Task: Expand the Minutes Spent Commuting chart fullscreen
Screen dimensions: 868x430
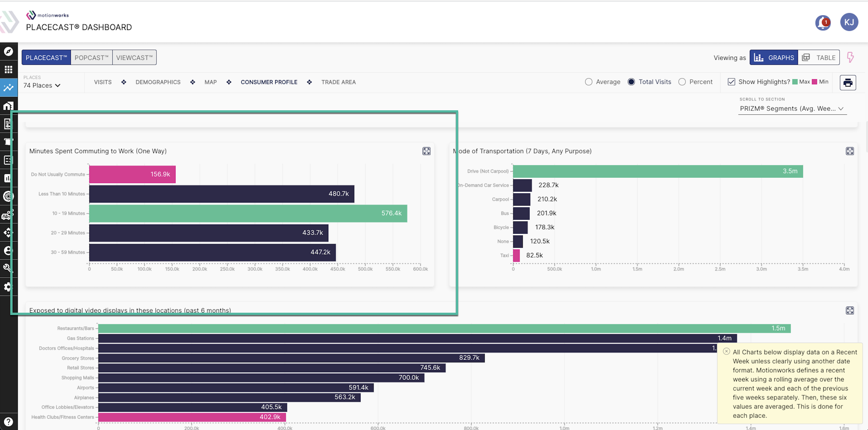Action: (x=426, y=151)
